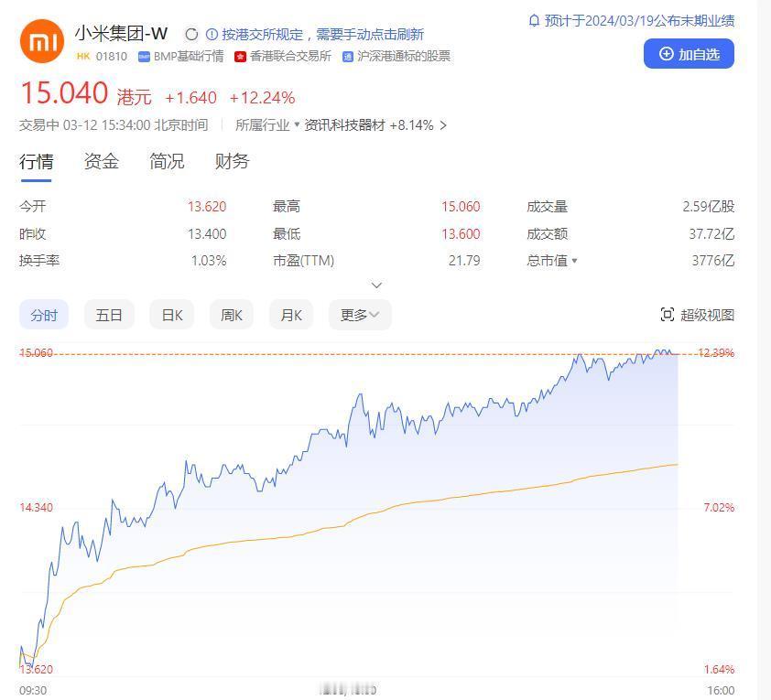Expand more quote details with the chevron
Viewport: 771px width, 700px height.
tap(376, 285)
